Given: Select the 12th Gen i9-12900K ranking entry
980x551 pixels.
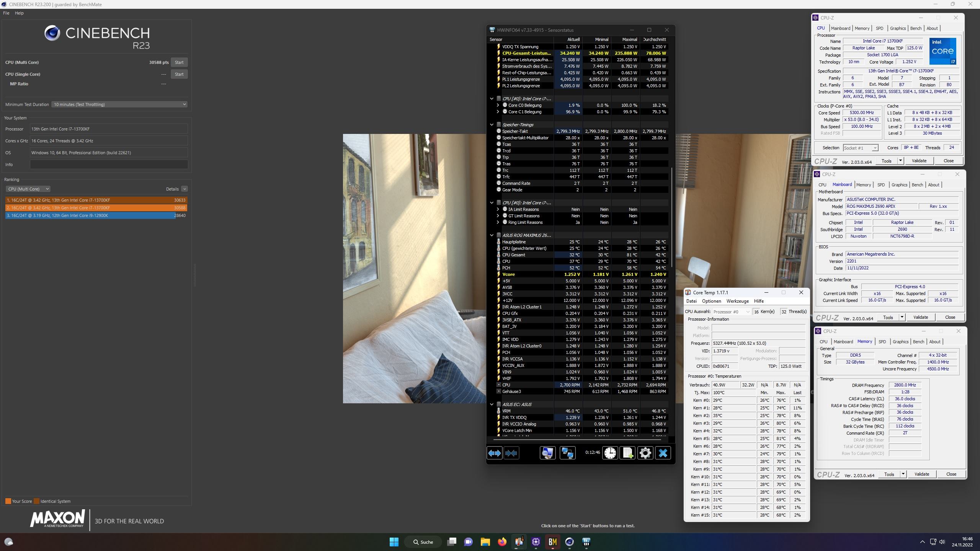Looking at the screenshot, I should (x=96, y=215).
